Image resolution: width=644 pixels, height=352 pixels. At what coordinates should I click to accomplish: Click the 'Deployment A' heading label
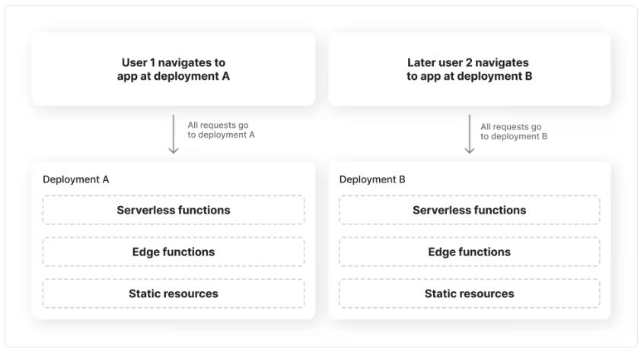[x=76, y=179]
